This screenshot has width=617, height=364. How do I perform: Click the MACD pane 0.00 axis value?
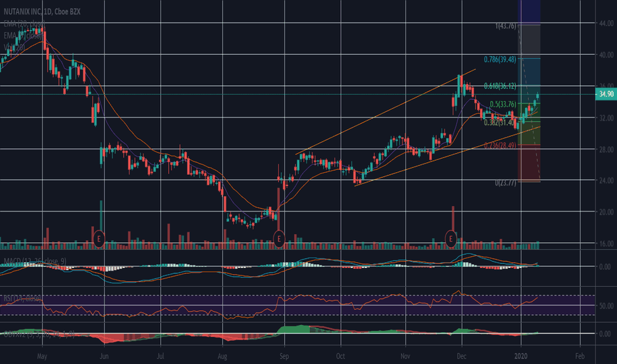tap(604, 267)
